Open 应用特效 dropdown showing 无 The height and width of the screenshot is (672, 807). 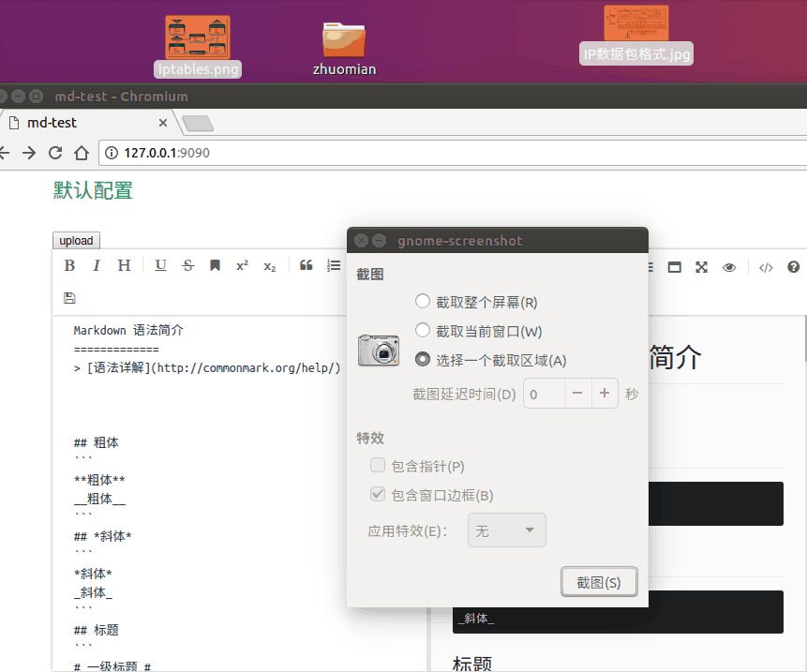(507, 530)
